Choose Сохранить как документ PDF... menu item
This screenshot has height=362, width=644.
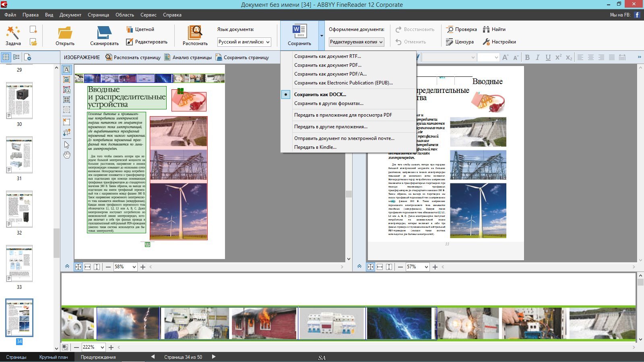[328, 65]
